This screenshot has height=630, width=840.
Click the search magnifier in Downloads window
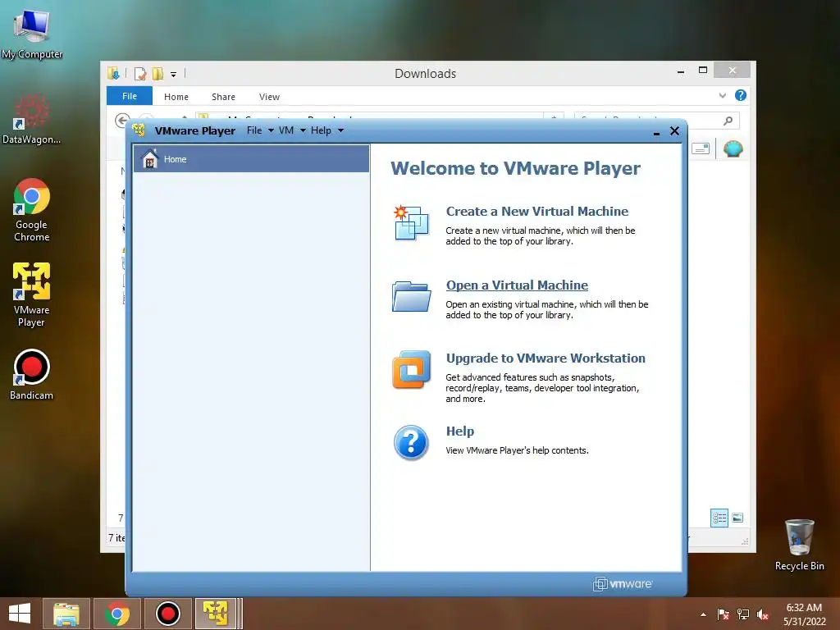point(728,121)
